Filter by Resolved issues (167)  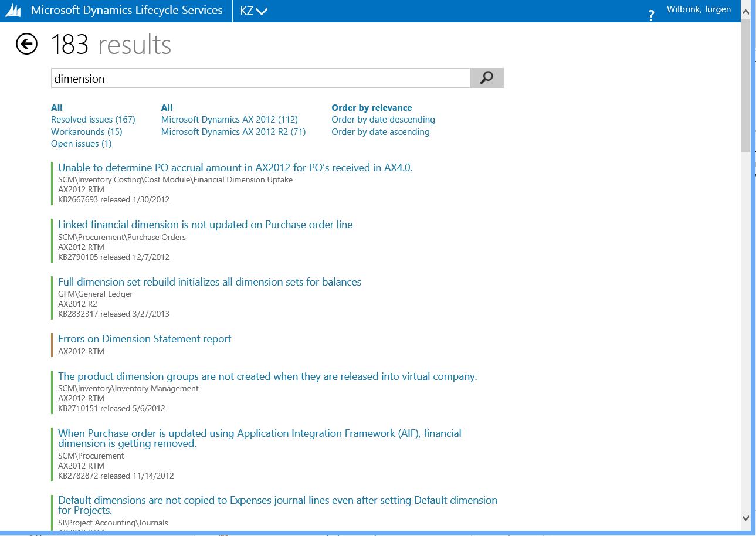(x=93, y=120)
